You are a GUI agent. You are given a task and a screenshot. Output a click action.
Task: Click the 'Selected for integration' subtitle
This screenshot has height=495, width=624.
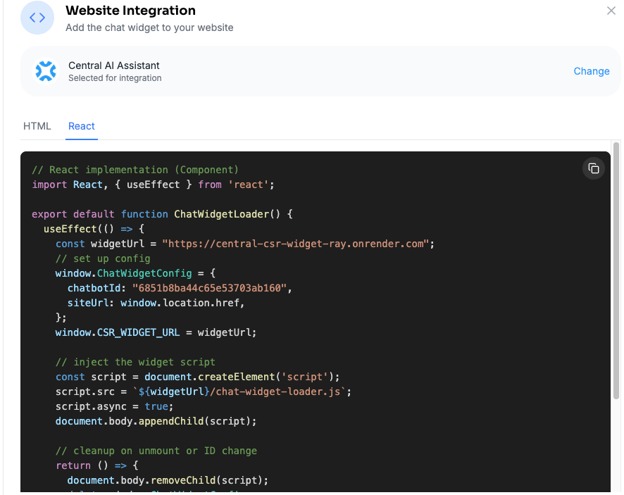click(114, 79)
